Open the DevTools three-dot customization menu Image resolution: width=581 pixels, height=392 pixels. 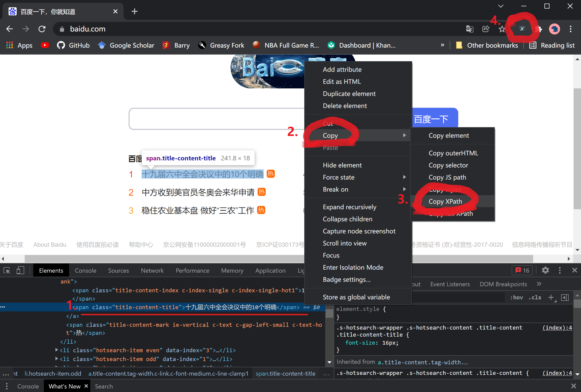[x=560, y=270]
